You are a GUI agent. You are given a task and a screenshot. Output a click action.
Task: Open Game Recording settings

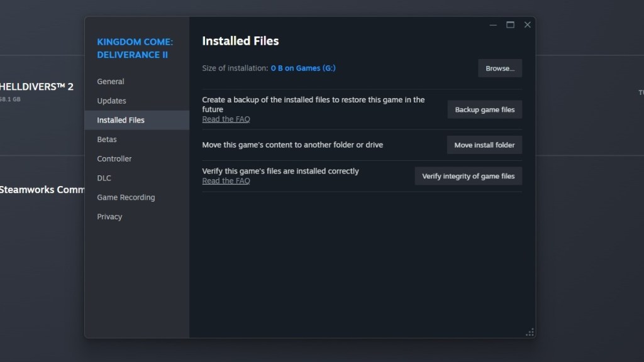126,197
